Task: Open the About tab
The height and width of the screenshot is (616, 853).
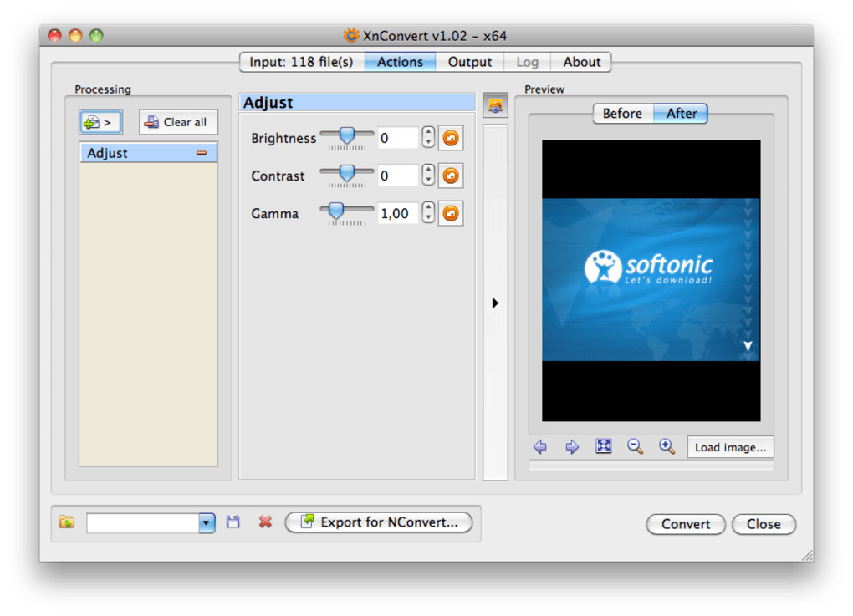Action: point(581,62)
